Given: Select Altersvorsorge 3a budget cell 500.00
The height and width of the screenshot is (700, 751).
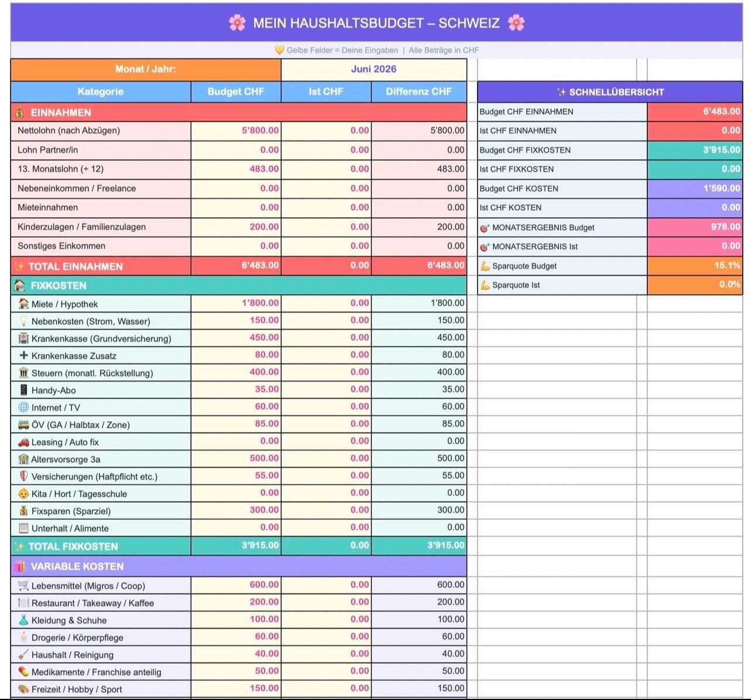Looking at the screenshot, I should 236,458.
